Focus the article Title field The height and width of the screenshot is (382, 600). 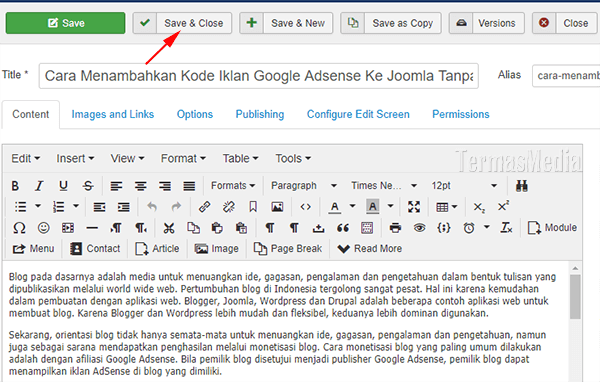tap(259, 76)
